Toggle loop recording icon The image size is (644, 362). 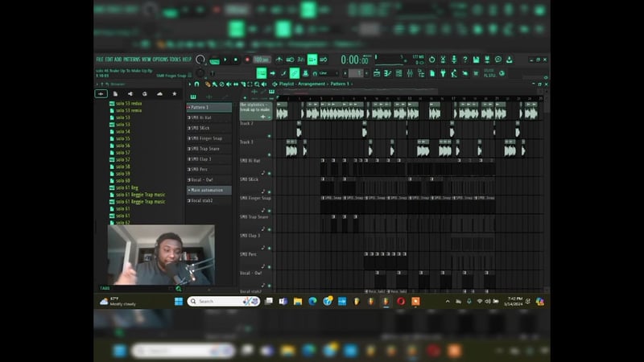coord(324,60)
